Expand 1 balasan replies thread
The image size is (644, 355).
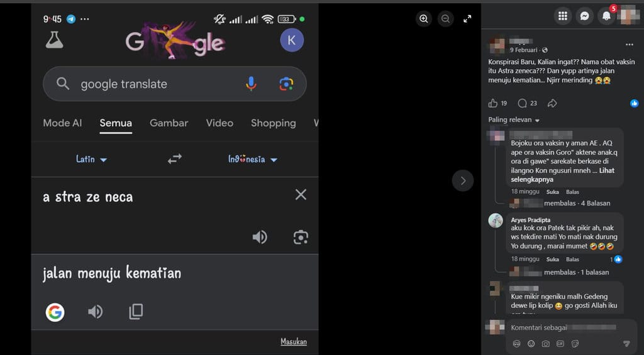tap(576, 272)
